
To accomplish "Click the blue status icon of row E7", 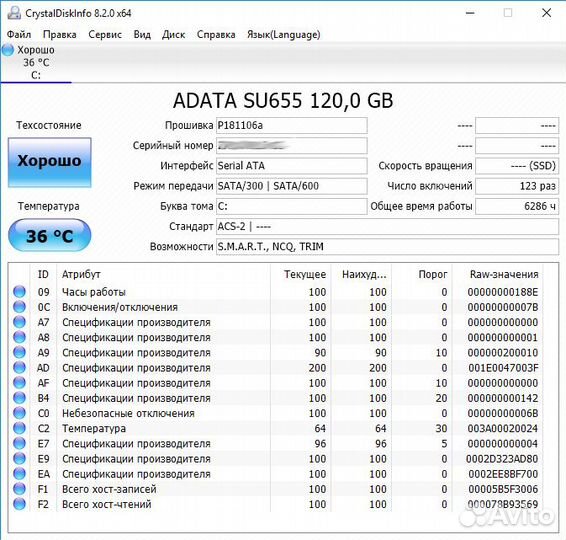I will click(19, 443).
